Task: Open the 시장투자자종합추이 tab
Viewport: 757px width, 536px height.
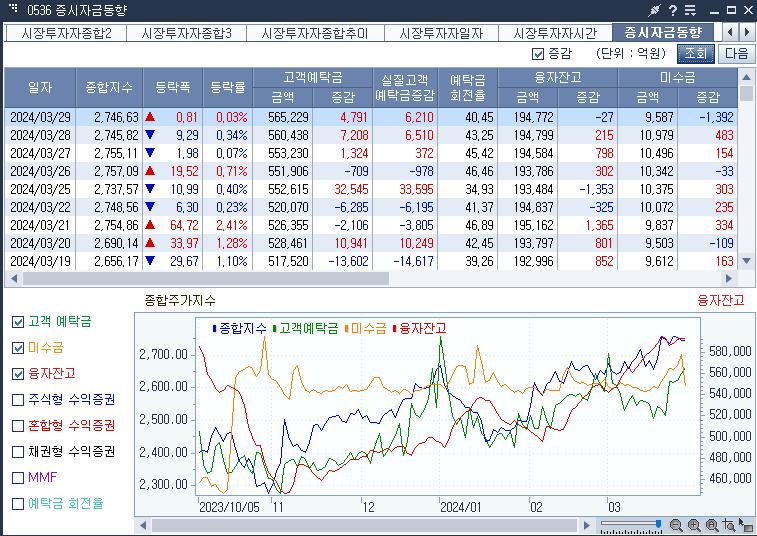Action: [x=315, y=33]
